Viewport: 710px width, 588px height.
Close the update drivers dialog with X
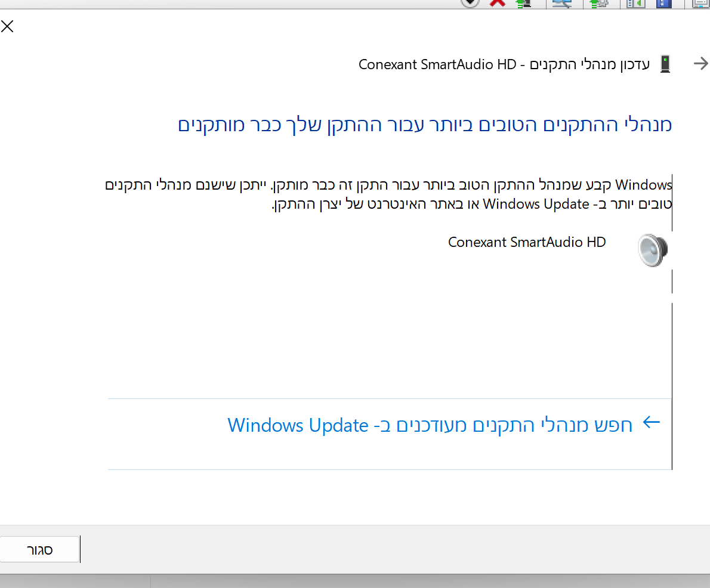[7, 26]
